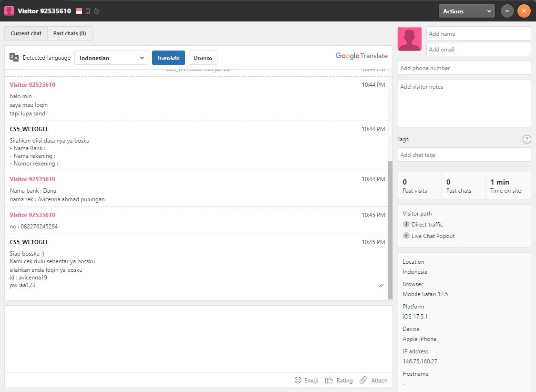Viewport: 536px width, 392px height.
Task: Click the line 'nama rek : Avicenna ahmad pulungan'
Action: point(57,199)
